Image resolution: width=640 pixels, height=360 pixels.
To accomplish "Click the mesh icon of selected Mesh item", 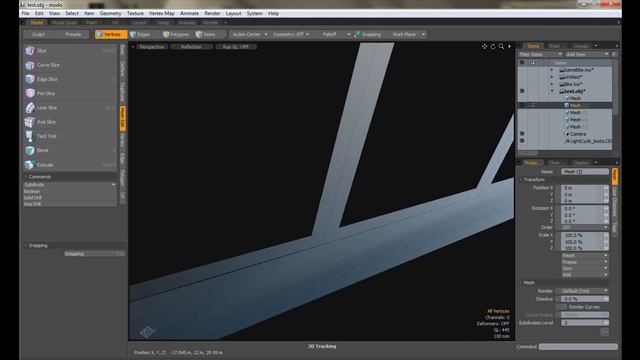I will pos(567,105).
